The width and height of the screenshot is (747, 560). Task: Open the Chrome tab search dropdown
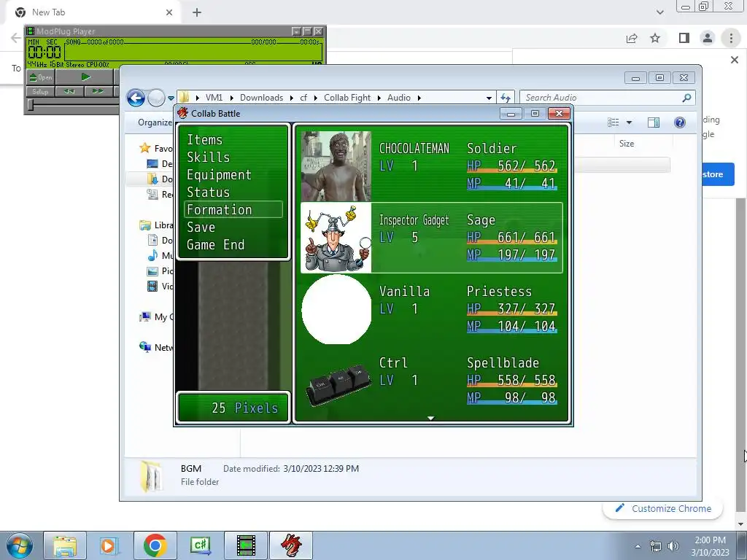click(659, 12)
